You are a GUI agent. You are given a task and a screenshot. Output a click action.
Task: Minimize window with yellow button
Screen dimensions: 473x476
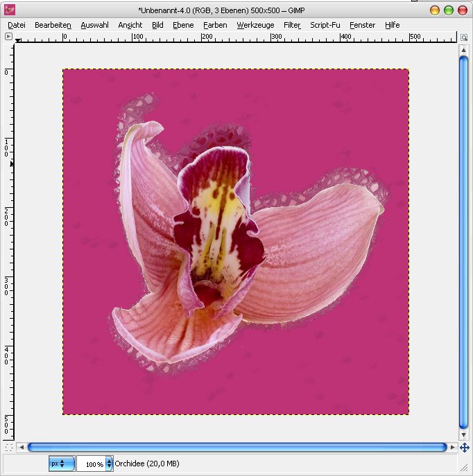pyautogui.click(x=435, y=10)
